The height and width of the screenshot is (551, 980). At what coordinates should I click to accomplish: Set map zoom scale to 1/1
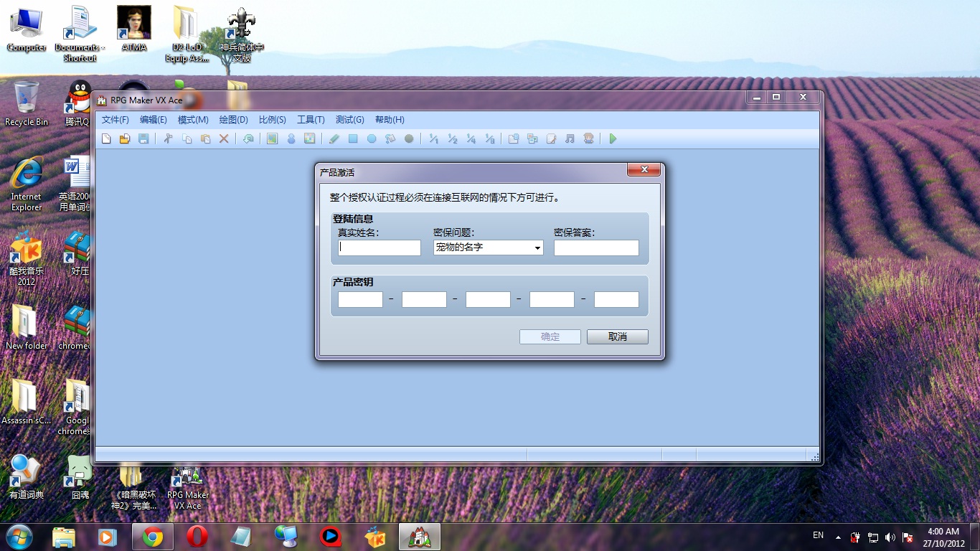(x=433, y=138)
